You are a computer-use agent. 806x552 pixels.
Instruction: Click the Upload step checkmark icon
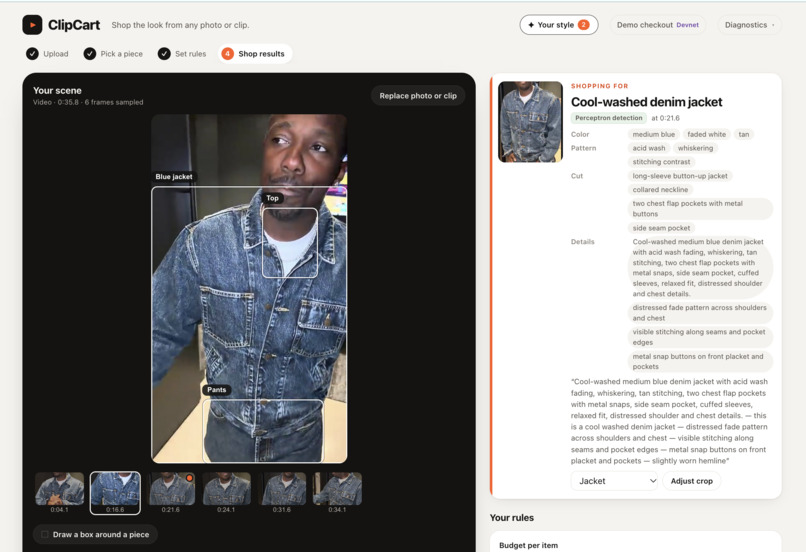pyautogui.click(x=32, y=53)
